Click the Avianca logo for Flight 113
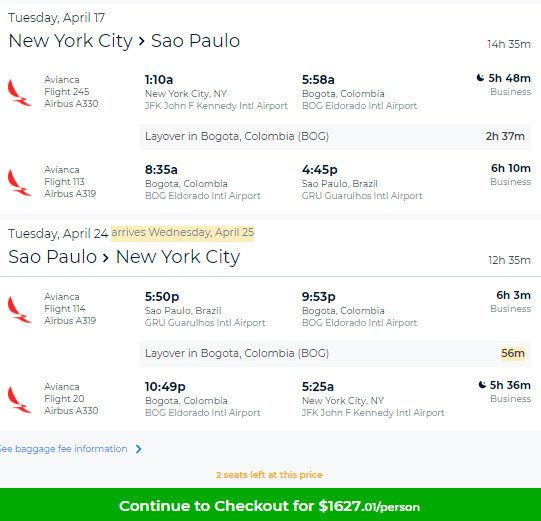Image resolution: width=541 pixels, height=521 pixels. click(19, 183)
